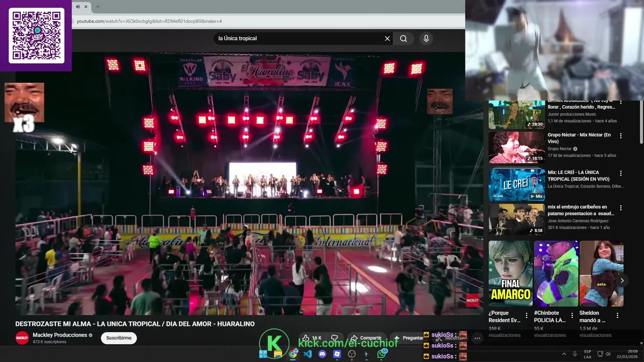
Task: Open Mackley Producciones channel avatar
Action: 22,338
